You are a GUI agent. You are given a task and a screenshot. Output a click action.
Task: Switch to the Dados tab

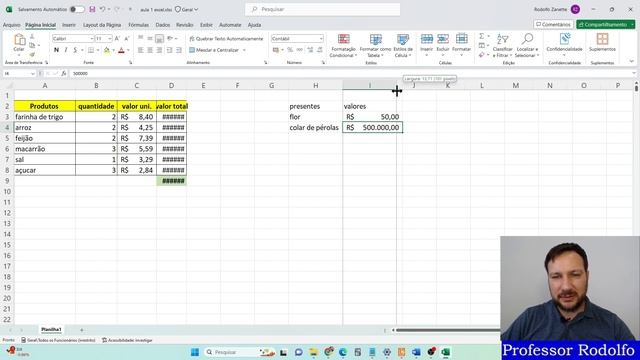coord(162,25)
